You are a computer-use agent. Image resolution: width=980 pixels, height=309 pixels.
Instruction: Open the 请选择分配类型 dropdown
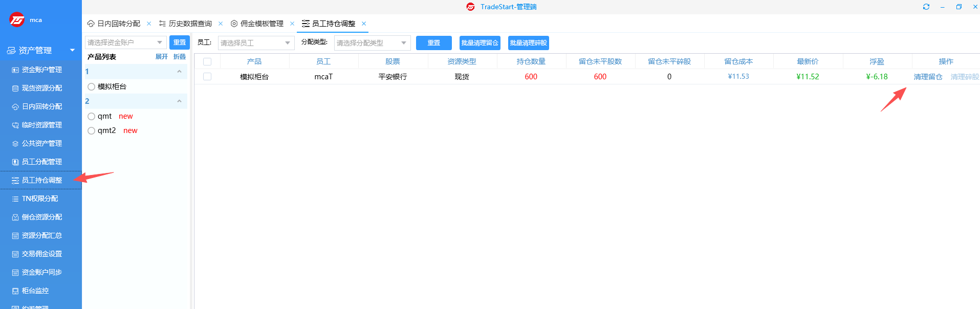(x=373, y=43)
